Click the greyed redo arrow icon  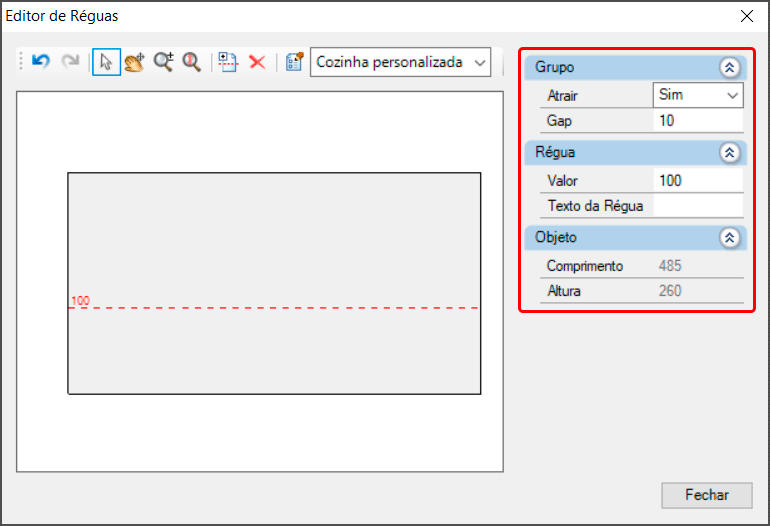click(x=70, y=62)
